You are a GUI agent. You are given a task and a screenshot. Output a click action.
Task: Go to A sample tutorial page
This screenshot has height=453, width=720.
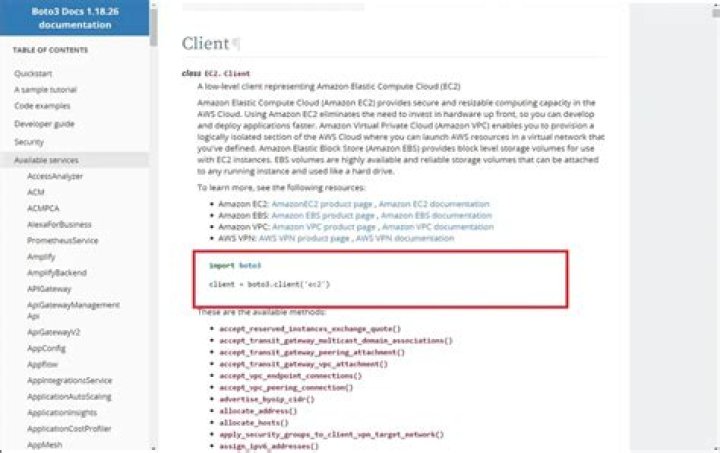(x=45, y=89)
